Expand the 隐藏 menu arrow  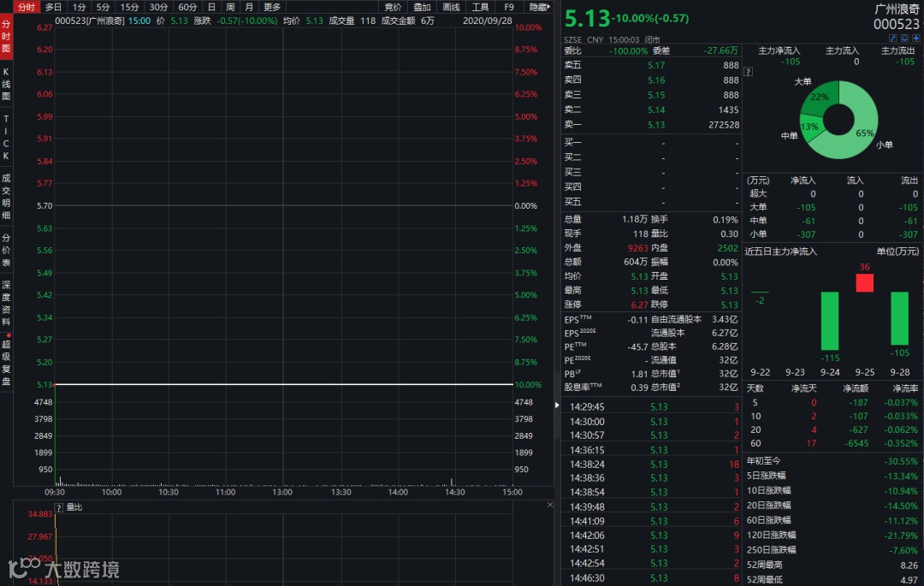pos(539,7)
